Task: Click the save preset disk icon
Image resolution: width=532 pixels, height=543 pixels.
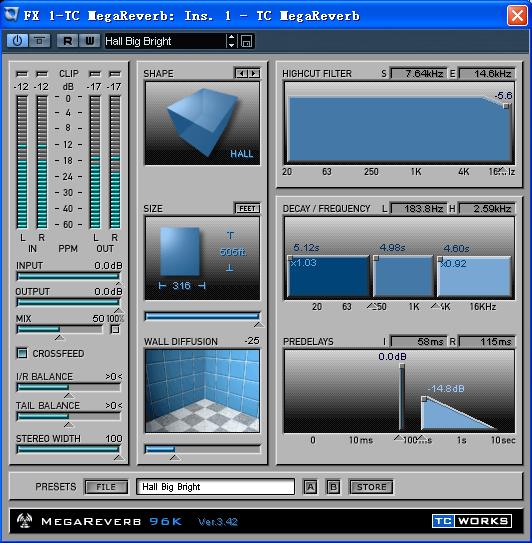Action: [246, 41]
